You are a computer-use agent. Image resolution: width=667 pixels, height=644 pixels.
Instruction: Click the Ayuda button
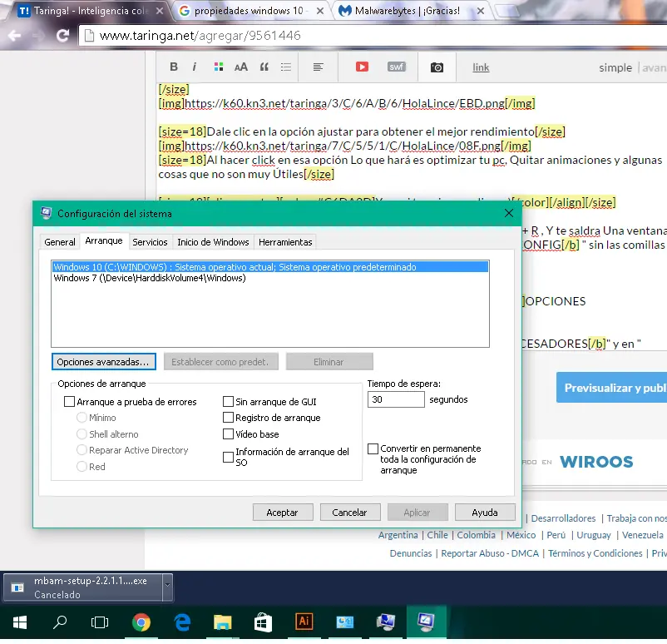(x=485, y=513)
